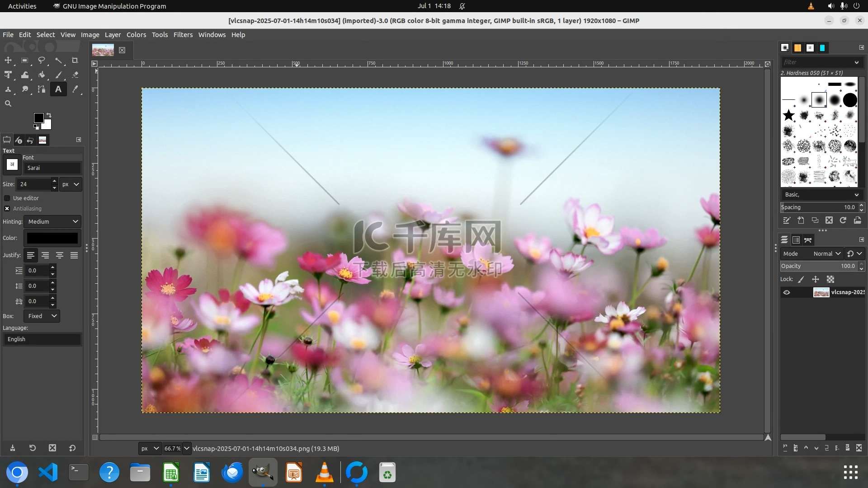Open the layer Mode Normal dropdown
Viewport: 868px width, 488px height.
coord(826,254)
